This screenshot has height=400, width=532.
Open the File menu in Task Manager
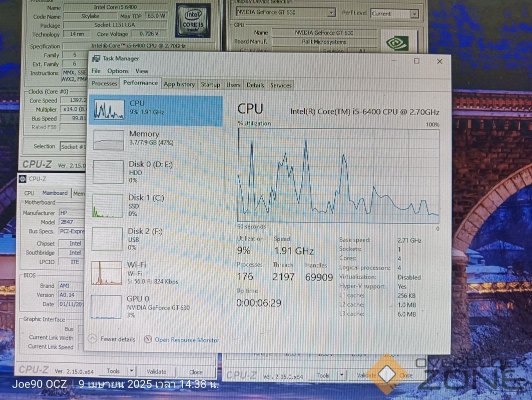(x=96, y=71)
